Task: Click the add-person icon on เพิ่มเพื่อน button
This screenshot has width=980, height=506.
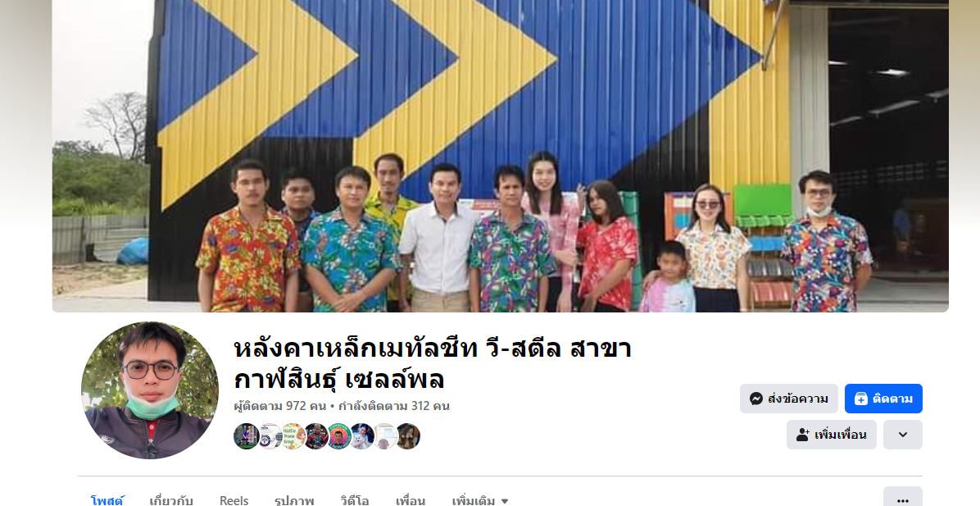Action: 803,435
